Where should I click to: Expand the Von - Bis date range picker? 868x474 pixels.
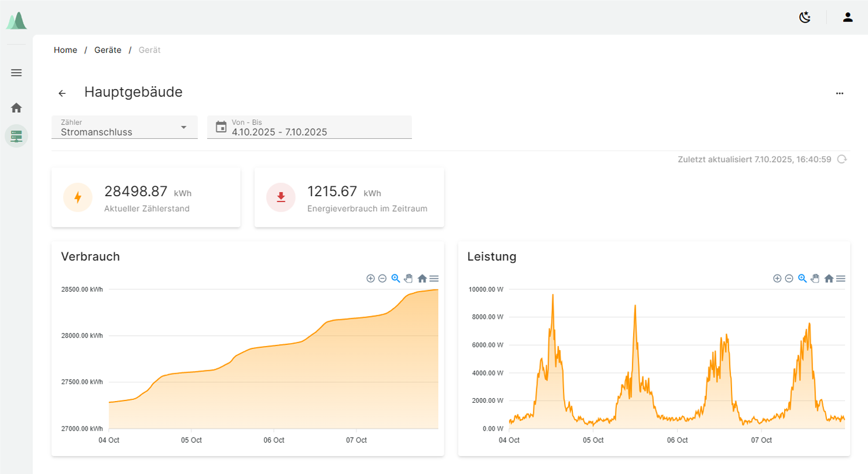pos(310,127)
